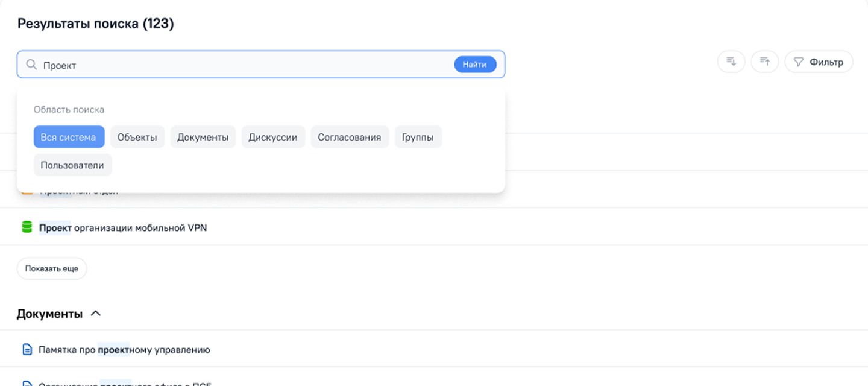Focus the search input containing Проект

click(x=241, y=65)
